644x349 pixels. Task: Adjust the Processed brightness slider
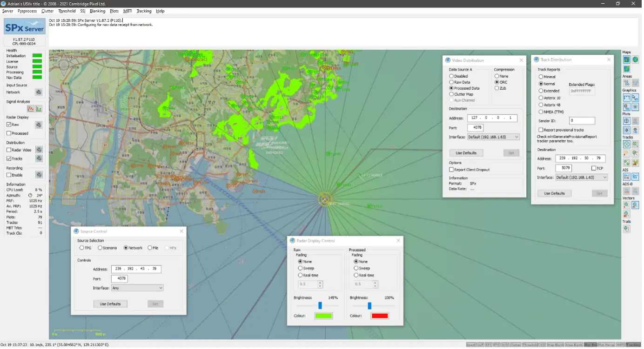369,306
